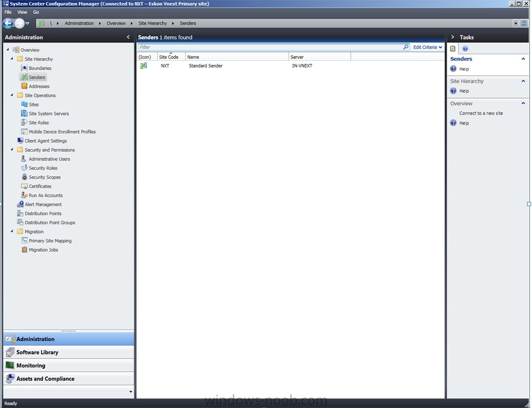Click Senders in the breadcrumb path
532x408 pixels.
click(x=188, y=23)
